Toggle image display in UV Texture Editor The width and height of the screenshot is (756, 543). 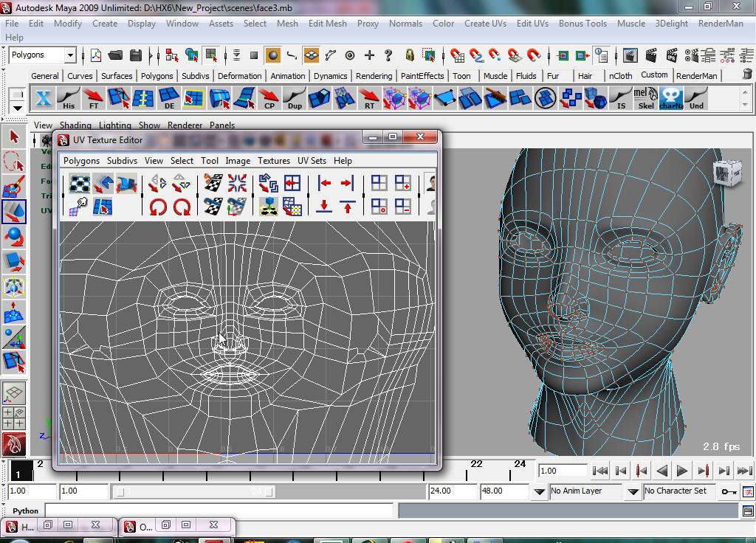[x=431, y=184]
